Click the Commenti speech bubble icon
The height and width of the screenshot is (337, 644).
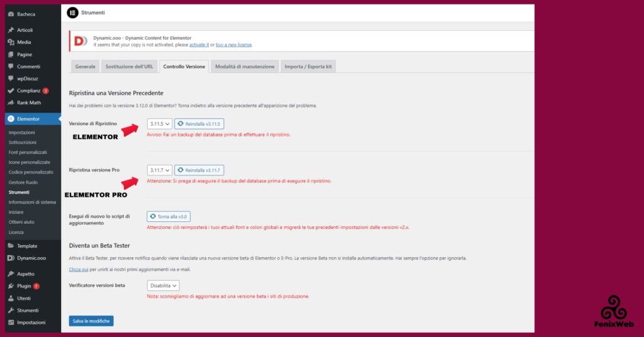pyautogui.click(x=11, y=67)
